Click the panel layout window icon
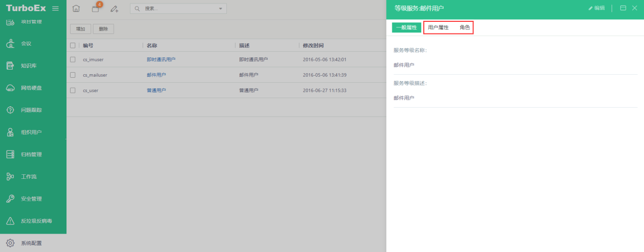 point(623,8)
